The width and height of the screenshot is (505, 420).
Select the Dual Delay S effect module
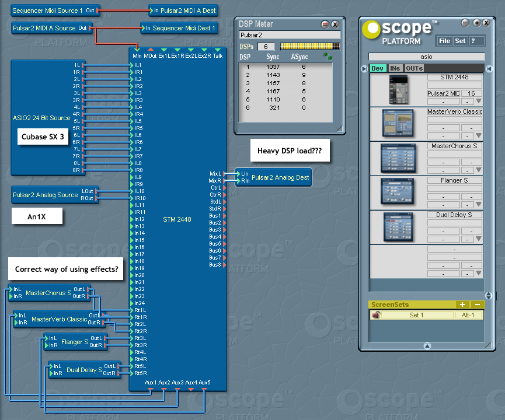[85, 370]
